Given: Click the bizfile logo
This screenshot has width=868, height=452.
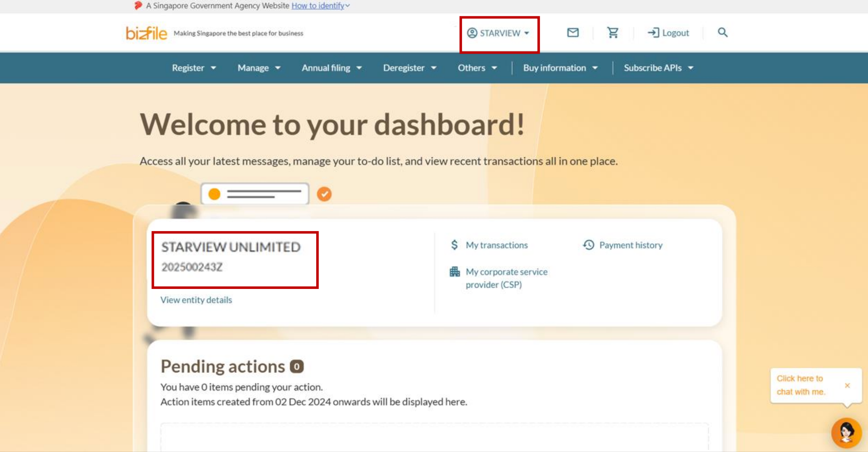Looking at the screenshot, I should coord(146,33).
